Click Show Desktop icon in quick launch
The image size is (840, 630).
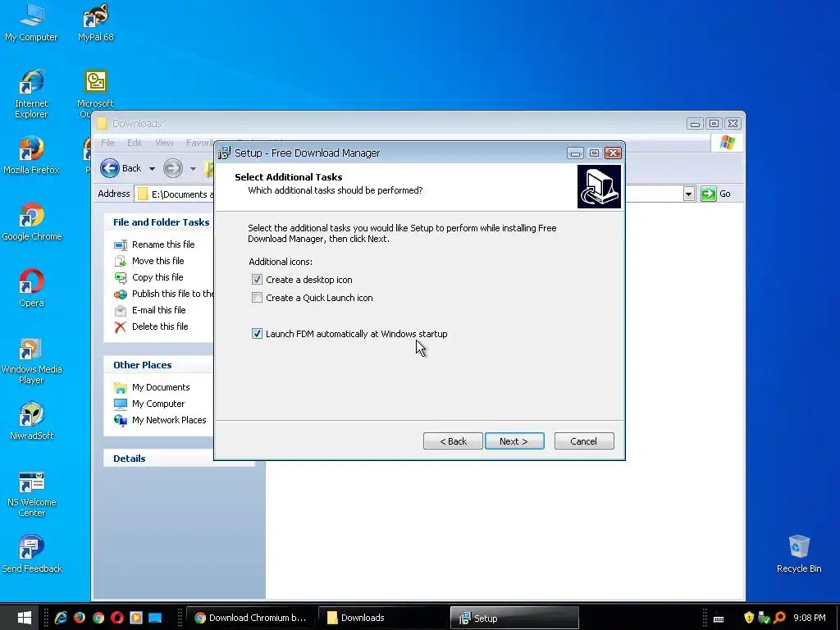[155, 618]
